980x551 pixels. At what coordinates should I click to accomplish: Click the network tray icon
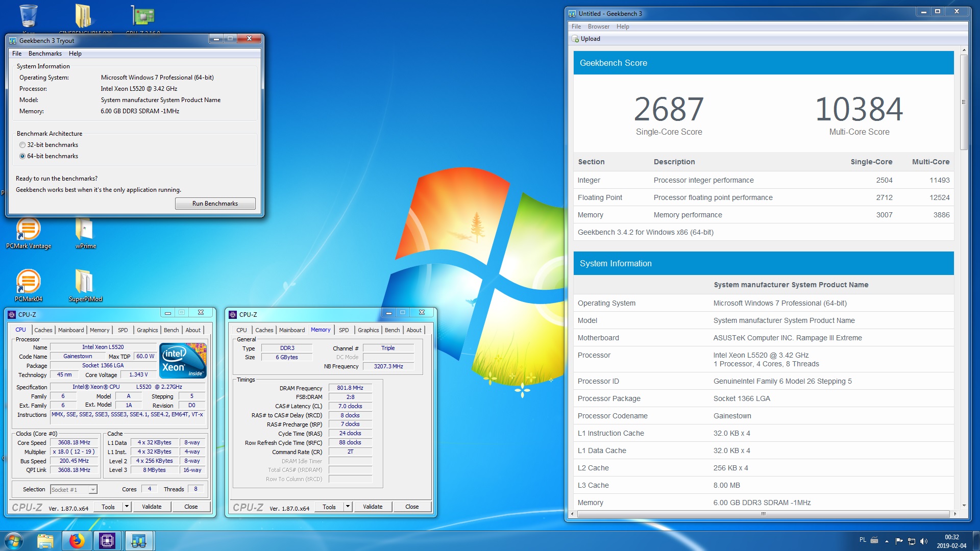point(911,541)
